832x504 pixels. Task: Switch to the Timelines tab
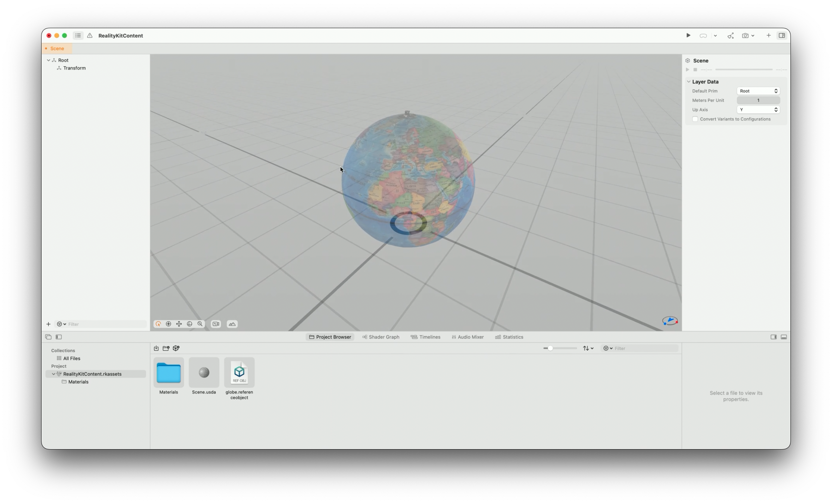(426, 337)
